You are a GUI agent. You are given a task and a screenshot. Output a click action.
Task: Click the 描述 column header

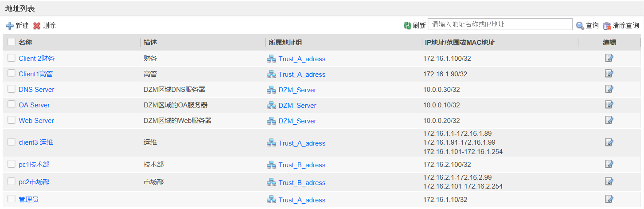click(151, 43)
